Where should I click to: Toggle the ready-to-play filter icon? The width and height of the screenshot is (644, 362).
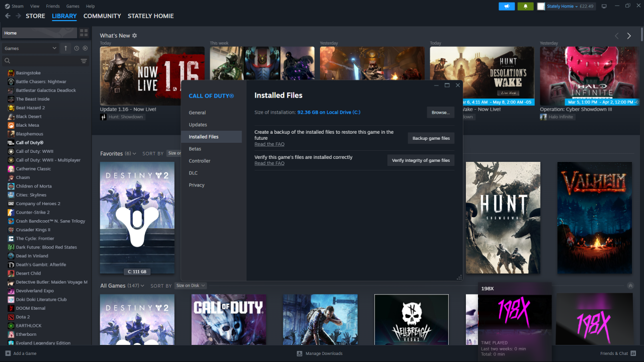[85, 48]
